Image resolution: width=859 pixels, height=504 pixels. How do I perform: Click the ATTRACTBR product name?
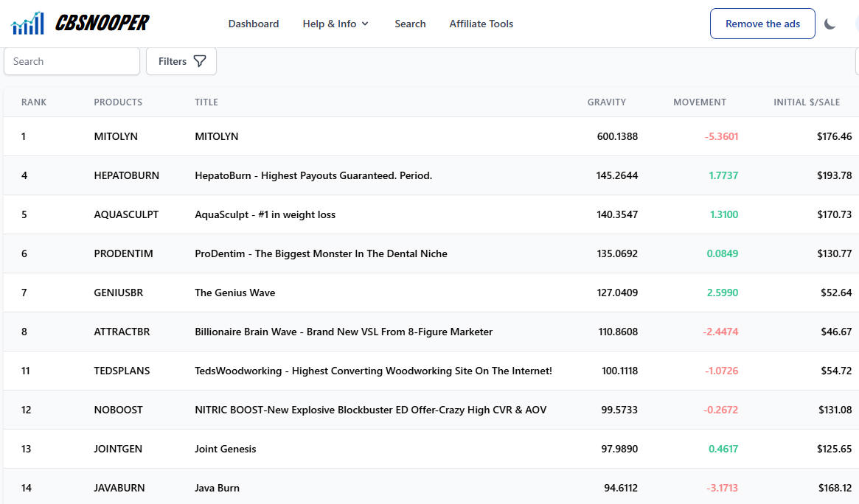point(122,332)
